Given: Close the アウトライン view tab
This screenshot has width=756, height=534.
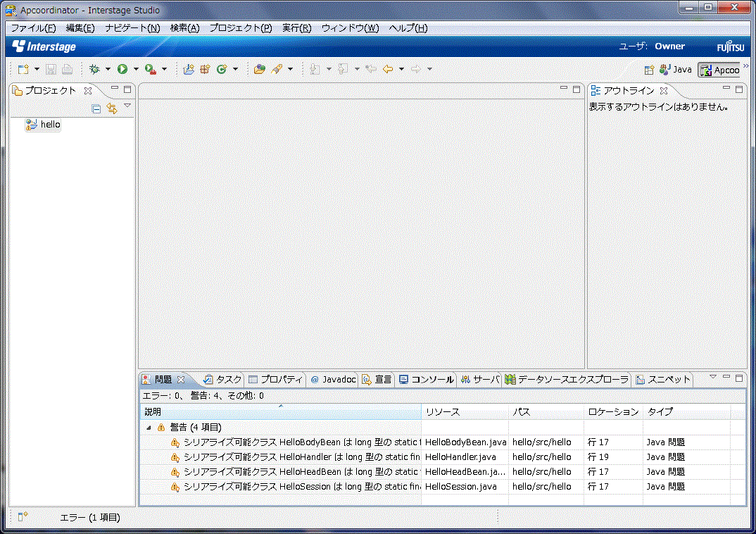Looking at the screenshot, I should 664,91.
